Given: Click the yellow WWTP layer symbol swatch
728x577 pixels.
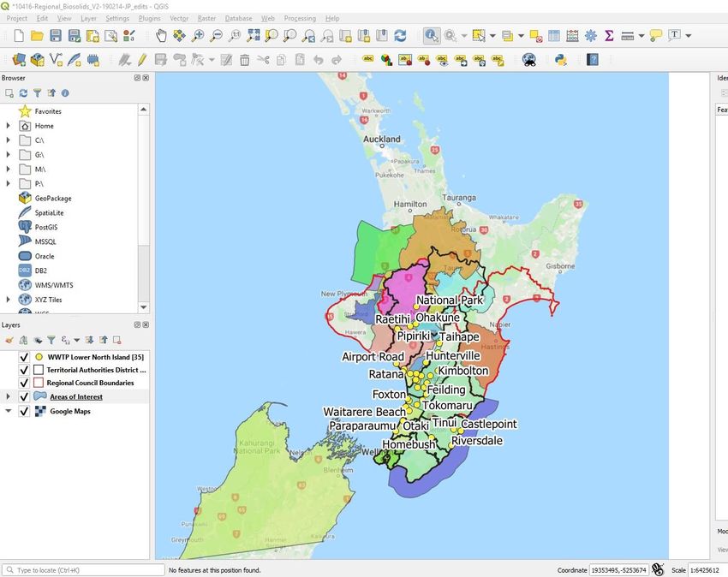Looking at the screenshot, I should coord(39,357).
